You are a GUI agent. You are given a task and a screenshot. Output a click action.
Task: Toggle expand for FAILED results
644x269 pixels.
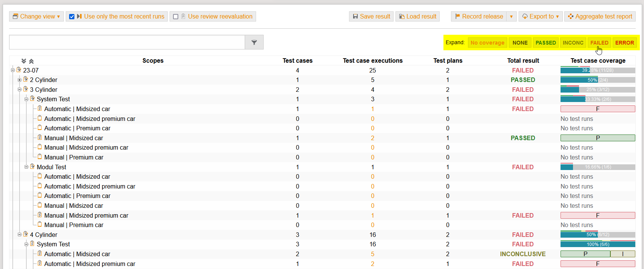(599, 43)
